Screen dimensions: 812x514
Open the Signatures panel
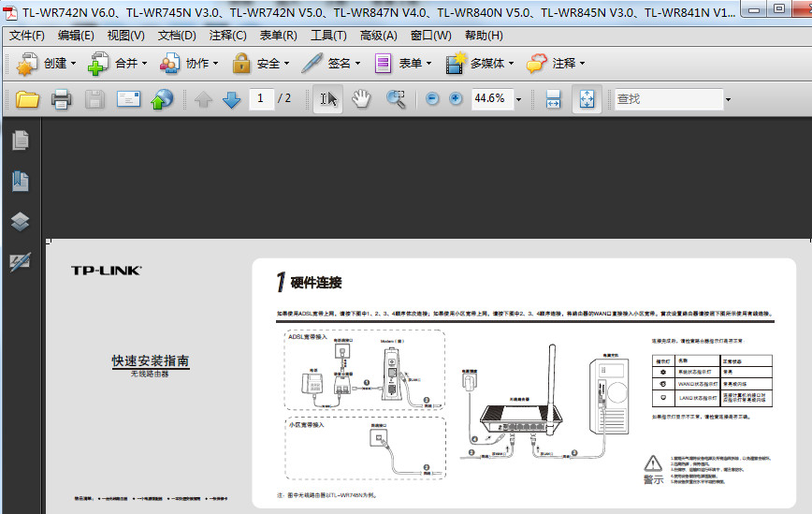point(21,262)
